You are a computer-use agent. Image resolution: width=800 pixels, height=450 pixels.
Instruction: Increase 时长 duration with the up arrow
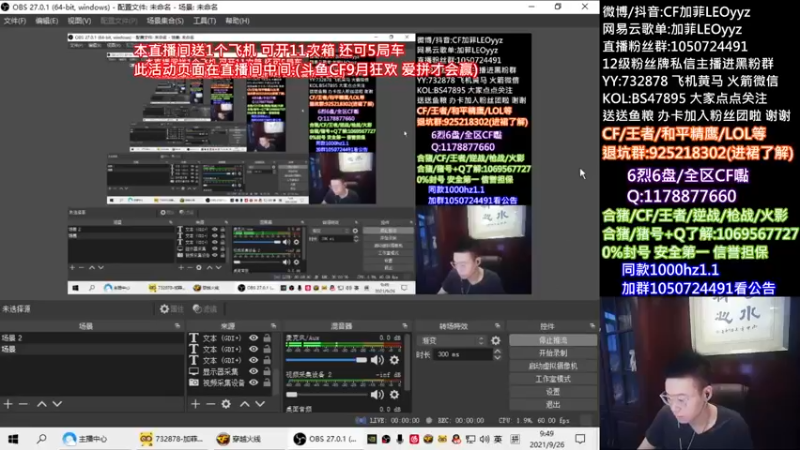(497, 352)
